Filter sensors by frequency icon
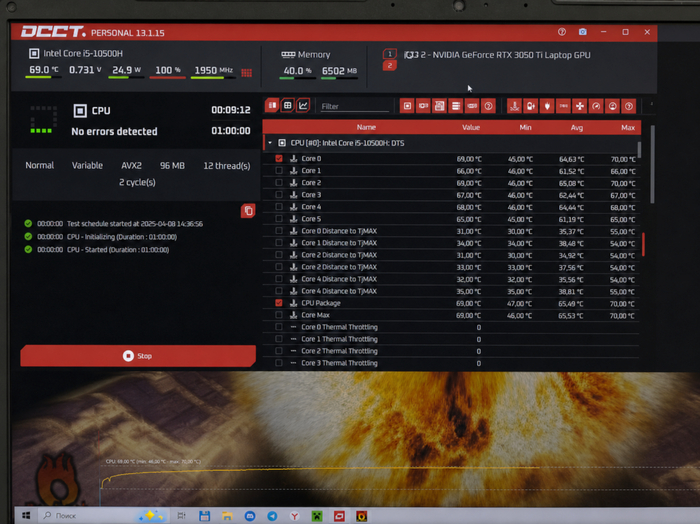Image resolution: width=700 pixels, height=524 pixels. pyautogui.click(x=563, y=106)
